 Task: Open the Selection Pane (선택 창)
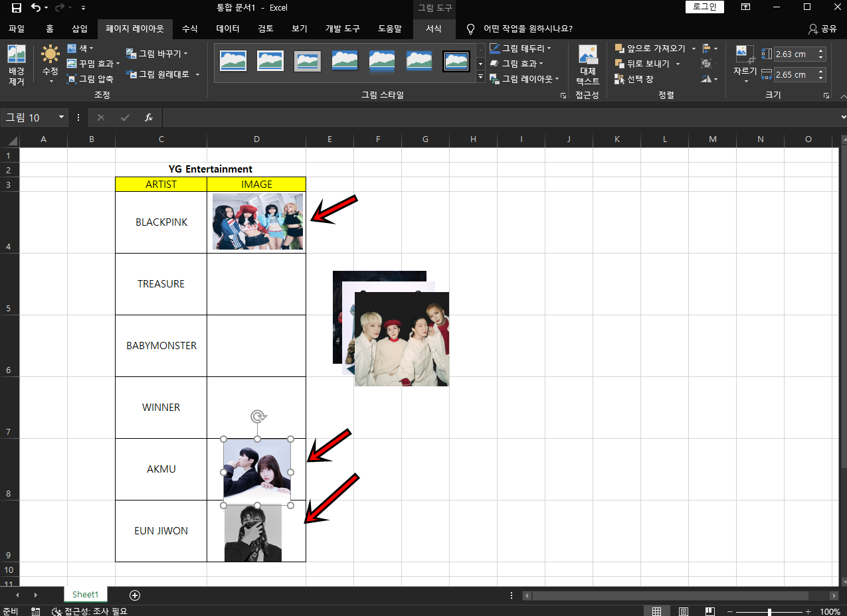tap(634, 79)
